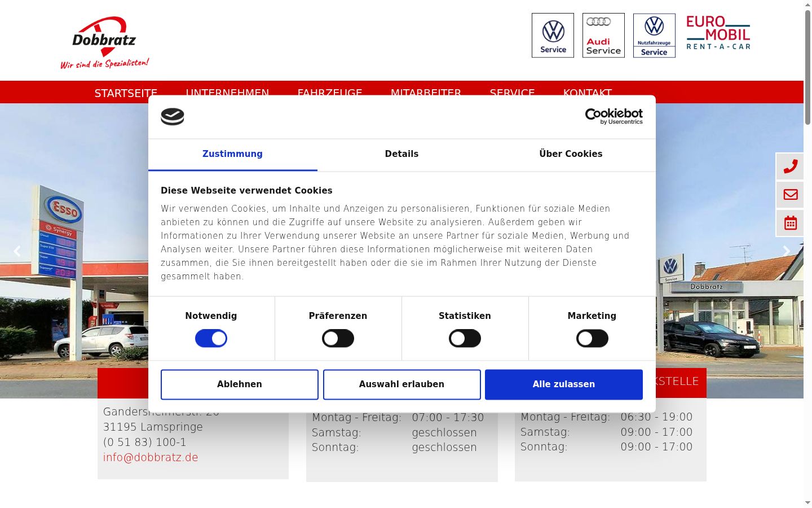Toggle the Notwendig cookies switch
This screenshot has height=508, width=812.
pyautogui.click(x=211, y=339)
